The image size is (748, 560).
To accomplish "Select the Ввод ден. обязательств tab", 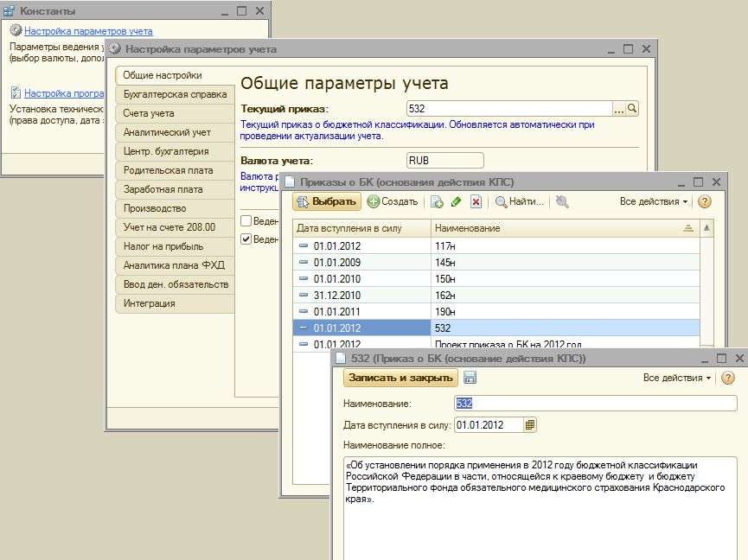I will (x=176, y=284).
